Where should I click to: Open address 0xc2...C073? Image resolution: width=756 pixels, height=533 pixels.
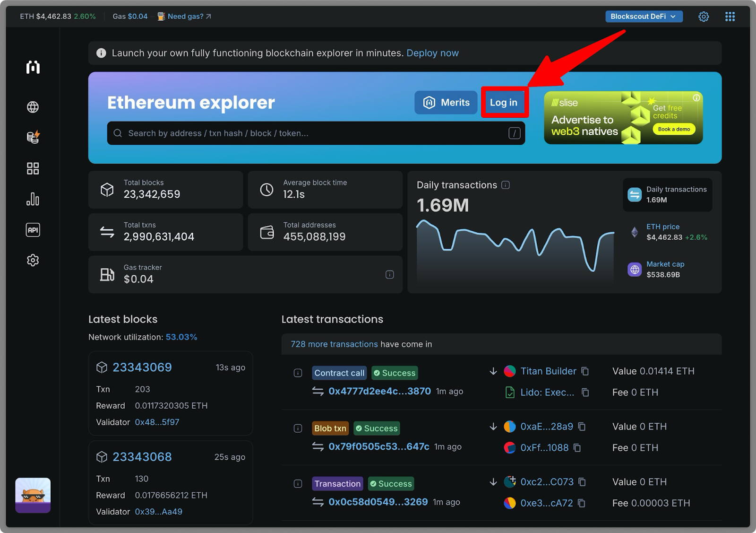coord(547,482)
